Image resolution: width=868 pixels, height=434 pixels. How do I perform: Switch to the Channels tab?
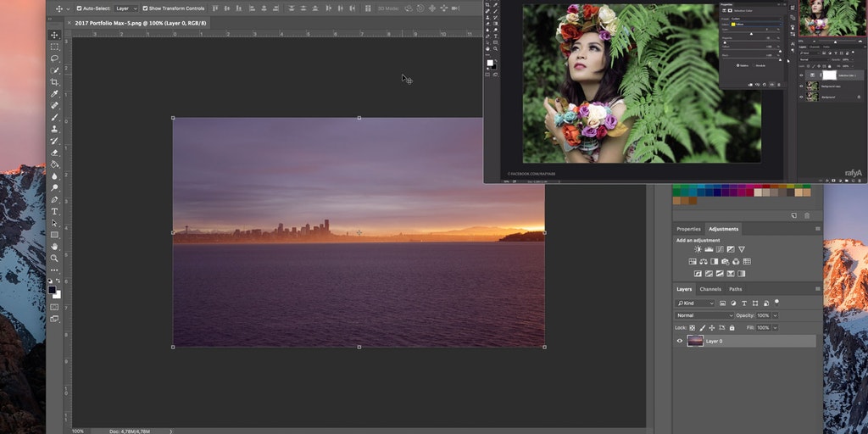[x=710, y=289]
